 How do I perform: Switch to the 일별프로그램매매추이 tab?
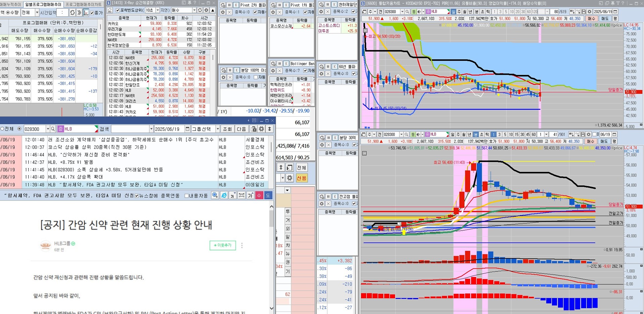coord(43,4)
